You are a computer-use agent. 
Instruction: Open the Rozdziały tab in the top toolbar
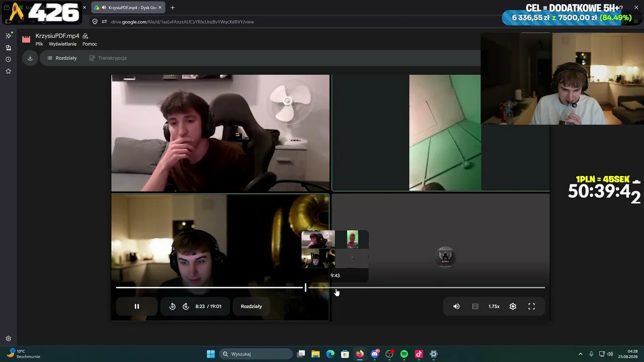62,58
